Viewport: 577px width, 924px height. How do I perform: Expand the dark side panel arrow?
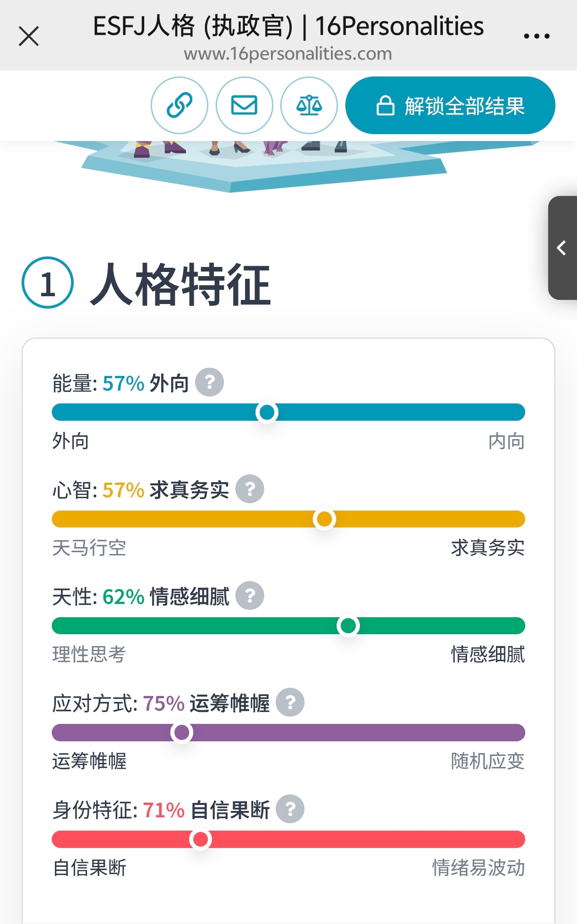[562, 248]
